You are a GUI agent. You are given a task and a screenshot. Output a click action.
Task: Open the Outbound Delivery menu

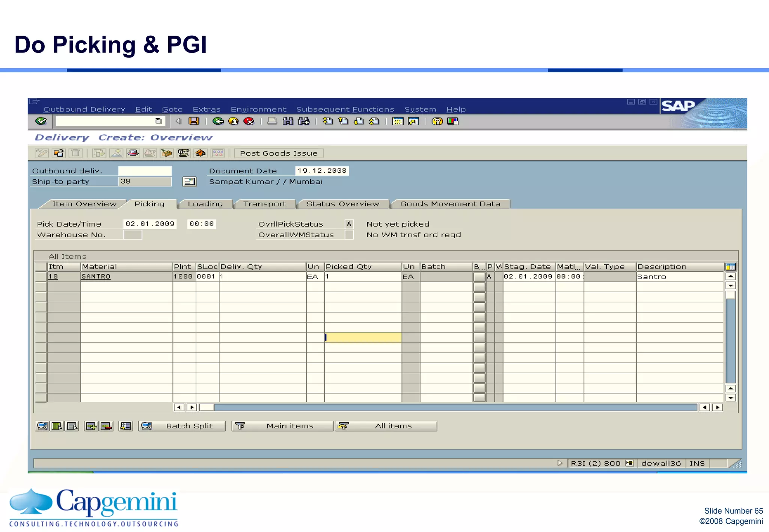click(x=84, y=109)
